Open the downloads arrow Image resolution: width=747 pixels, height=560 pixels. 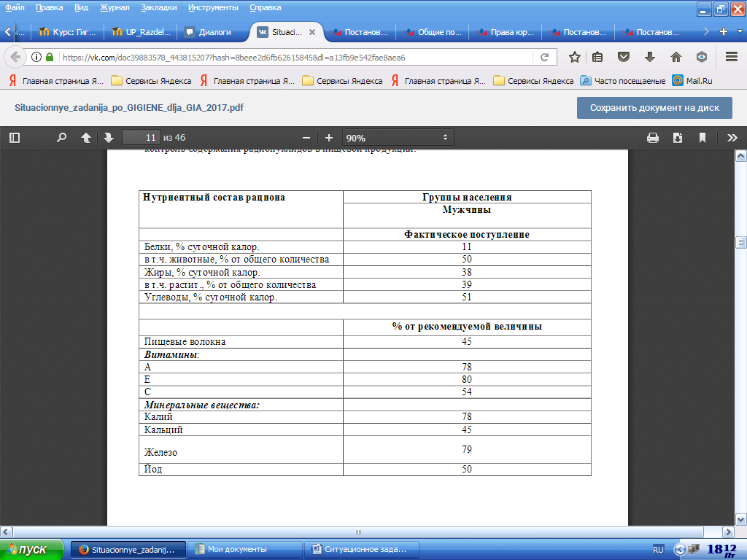coord(650,57)
